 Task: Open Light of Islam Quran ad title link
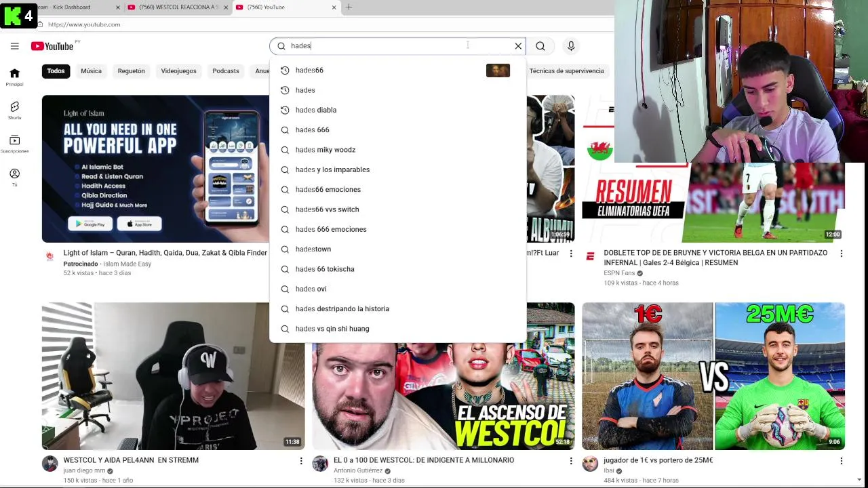click(x=165, y=253)
